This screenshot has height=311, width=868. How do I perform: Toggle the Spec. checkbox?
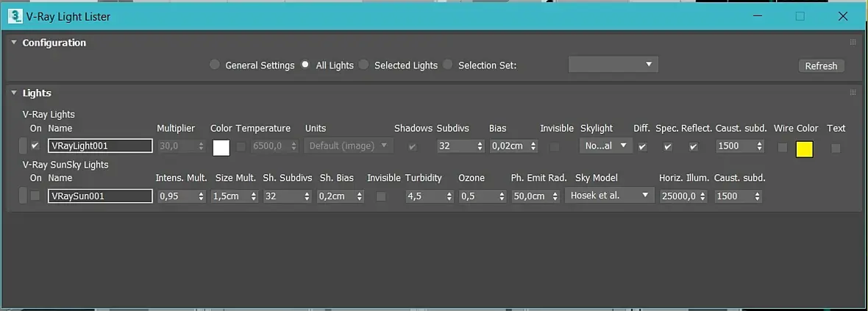click(668, 146)
